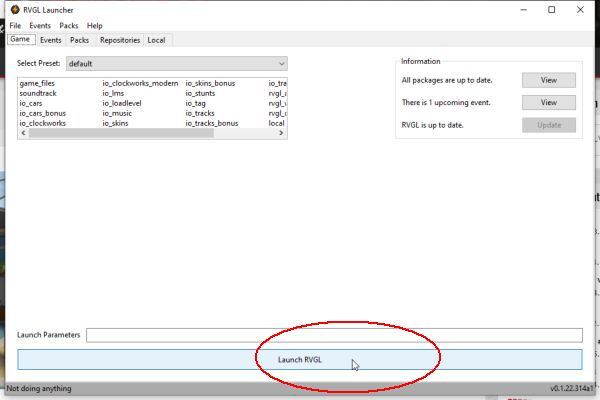600x400 pixels.
Task: Select io_skins_bonus package entry
Action: point(210,83)
